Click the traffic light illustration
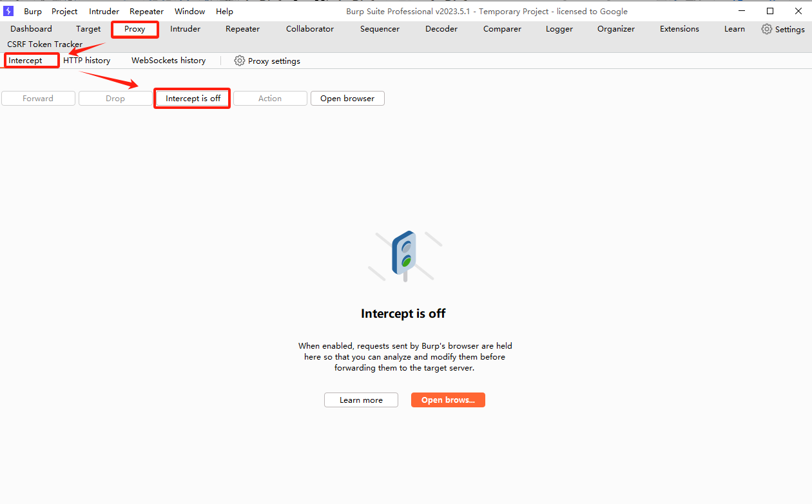This screenshot has height=504, width=812. pyautogui.click(x=405, y=256)
